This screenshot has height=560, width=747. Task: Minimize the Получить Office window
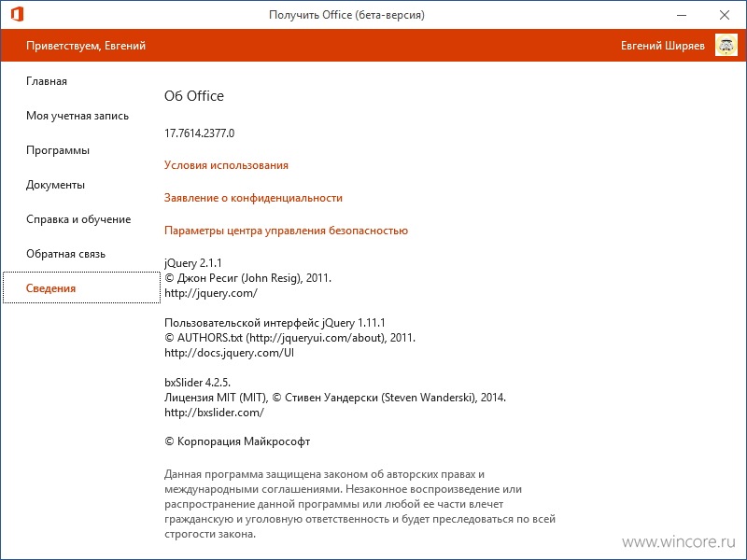coord(682,15)
